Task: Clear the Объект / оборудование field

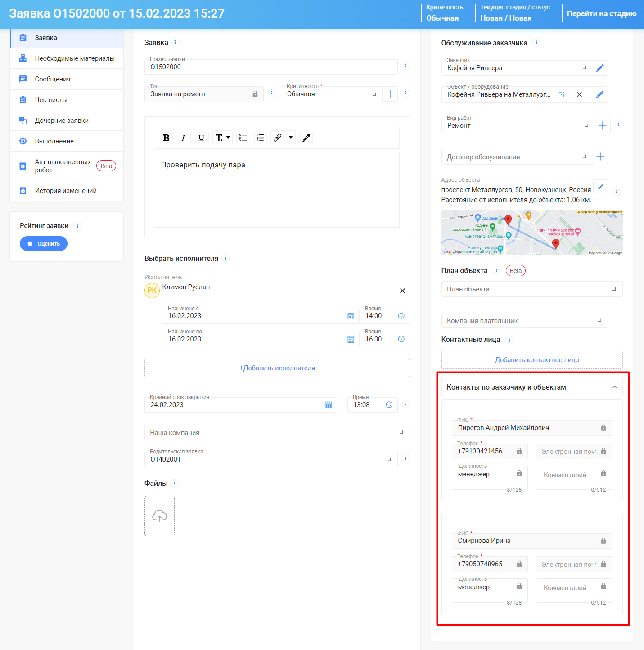Action: [580, 94]
